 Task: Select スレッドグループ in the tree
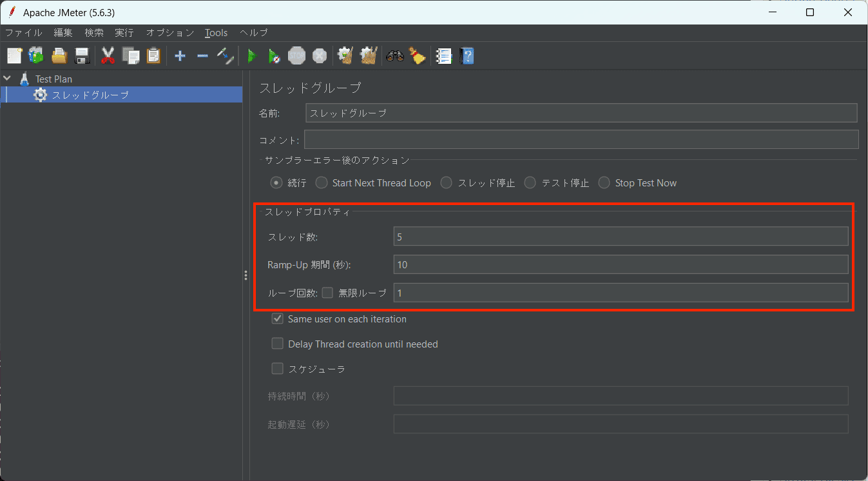[x=91, y=95]
